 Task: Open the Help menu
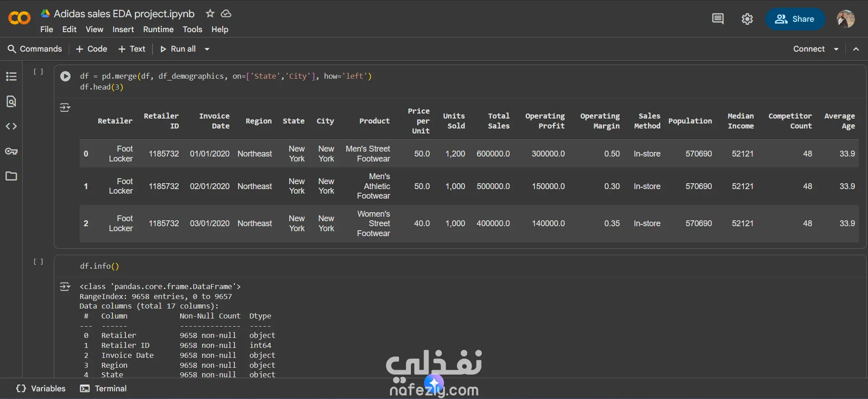click(x=220, y=29)
